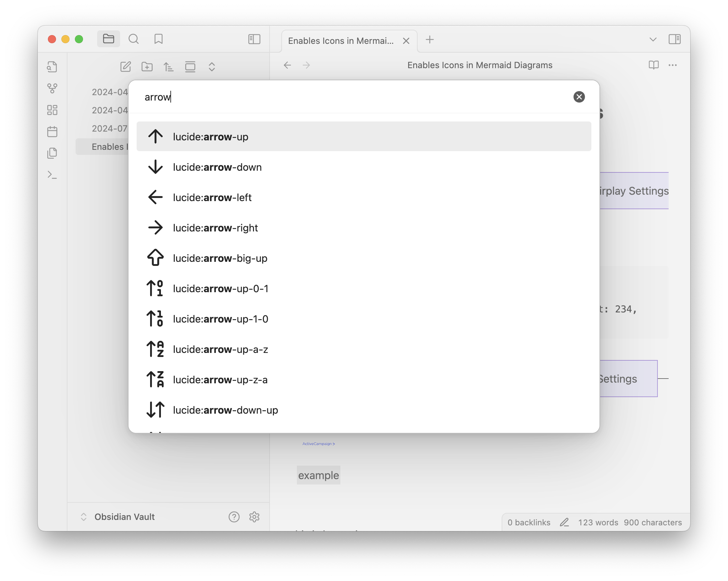The height and width of the screenshot is (581, 728).
Task: Create a new folder in file explorer
Action: (147, 66)
